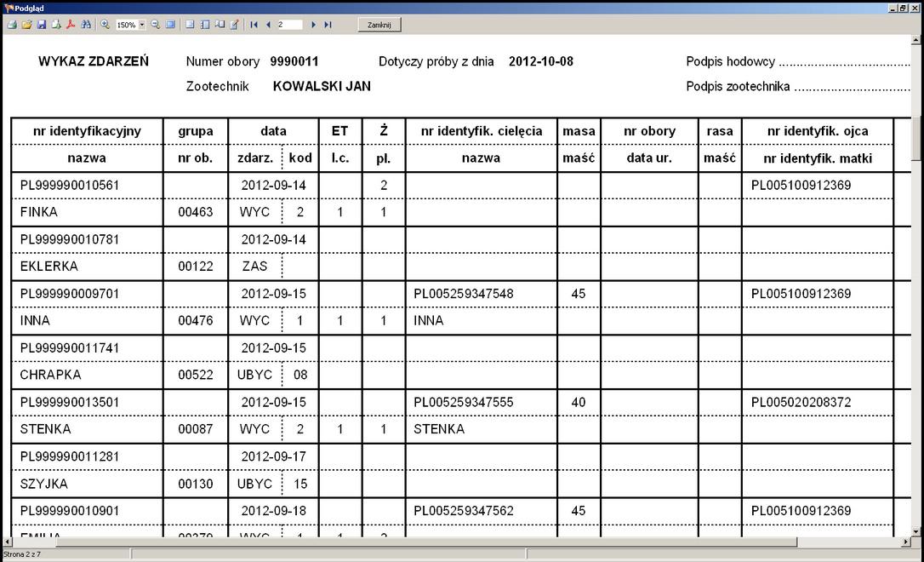Jump to the last page
924x562 pixels.
(x=328, y=25)
